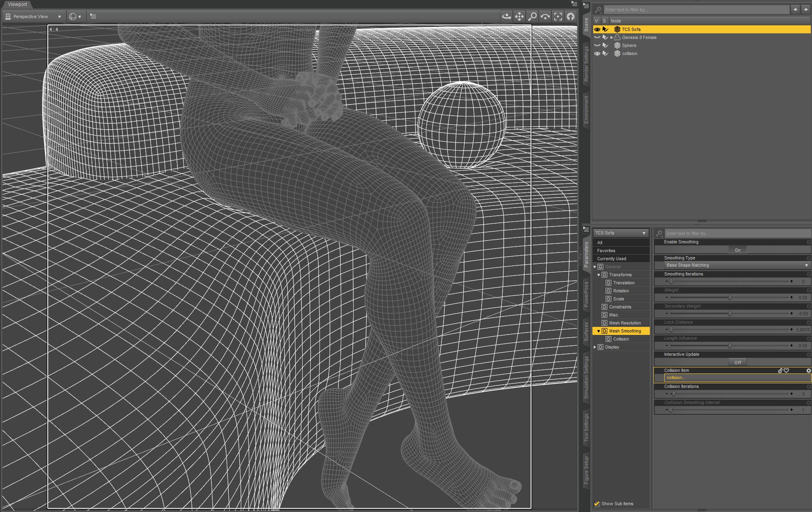Toggle visibility eye of Genesis 8 Female

pos(597,37)
